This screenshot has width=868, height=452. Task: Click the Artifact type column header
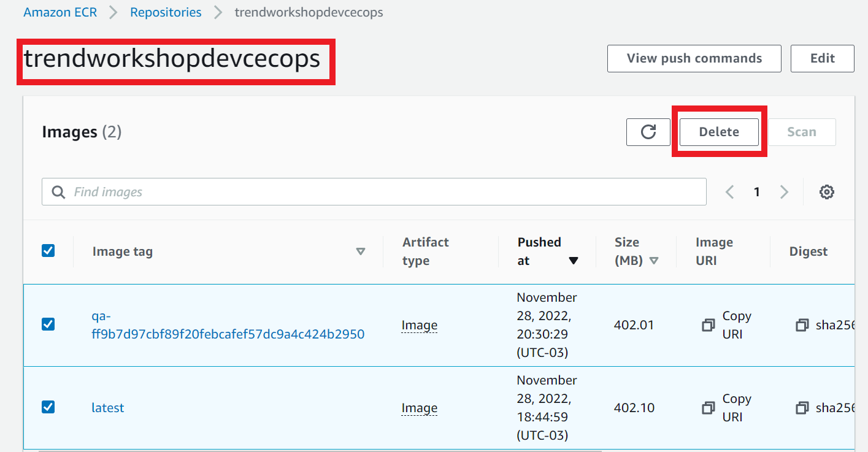tap(426, 251)
